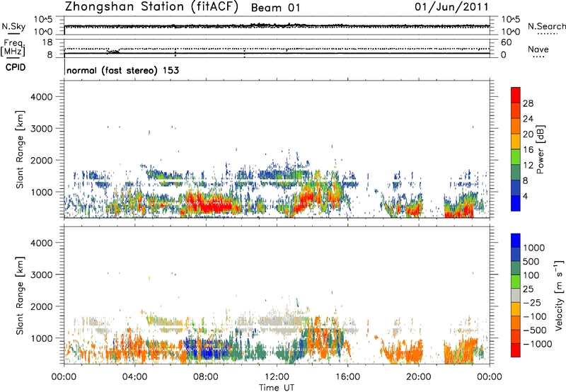Click the date "01/Jun/2011"
The height and width of the screenshot is (392, 566).
(451, 7)
